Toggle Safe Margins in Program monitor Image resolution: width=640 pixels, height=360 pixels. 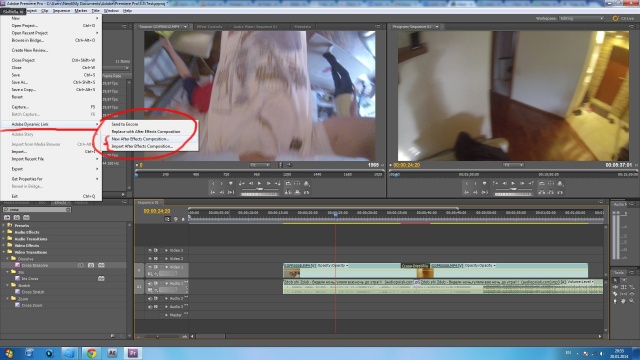(x=551, y=184)
